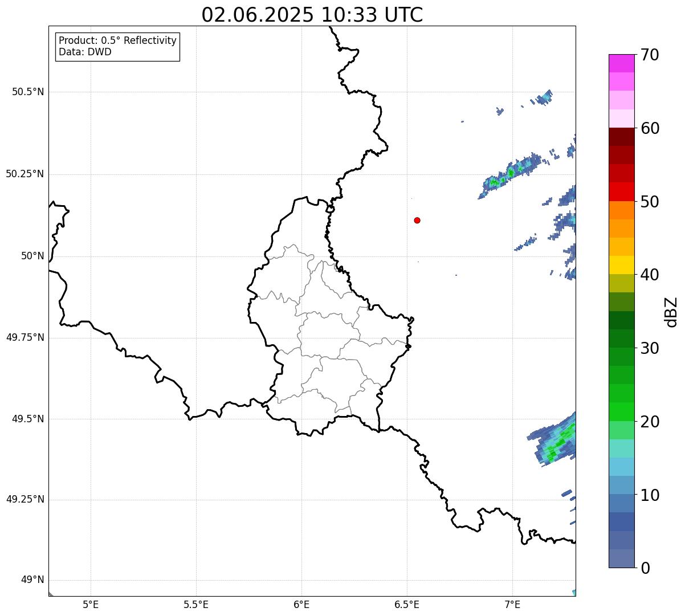The width and height of the screenshot is (685, 616).
Task: Click the title "02.06.2025 10:33 UTC"
Action: coord(312,15)
